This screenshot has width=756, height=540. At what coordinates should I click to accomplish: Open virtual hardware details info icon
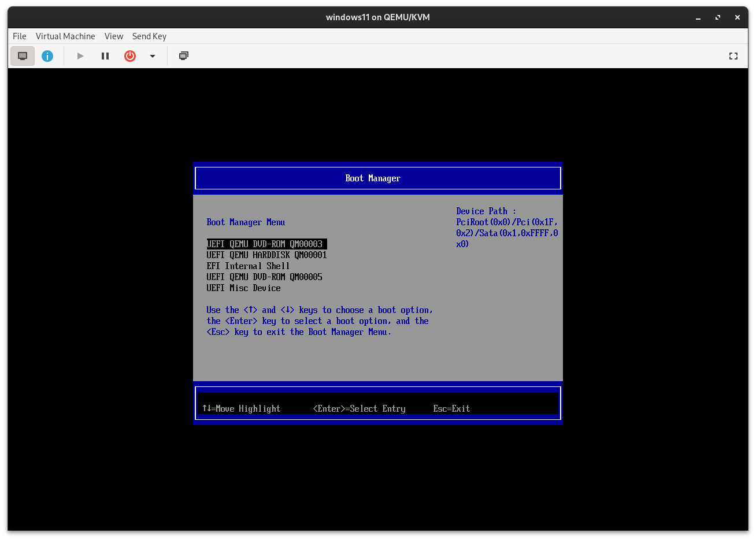click(x=47, y=56)
